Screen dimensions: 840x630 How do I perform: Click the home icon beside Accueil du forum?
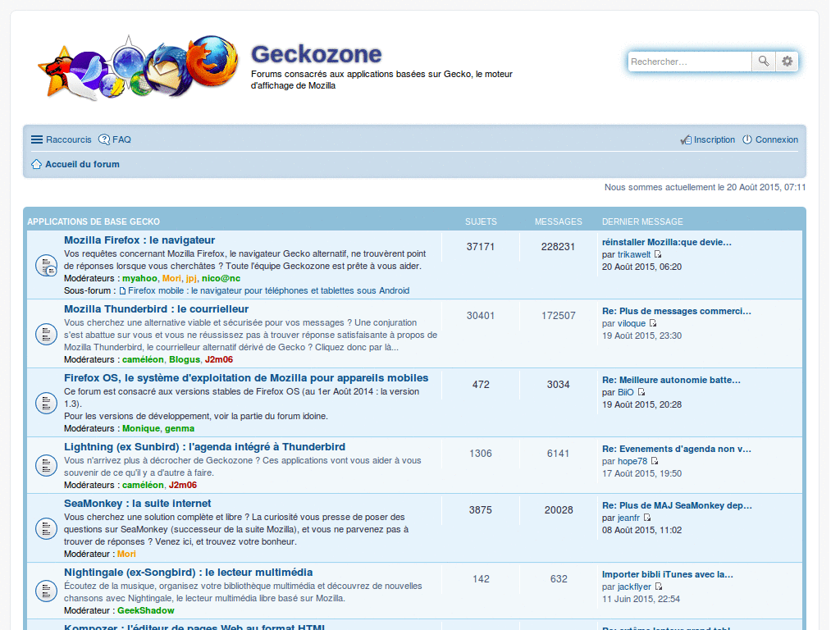[36, 164]
